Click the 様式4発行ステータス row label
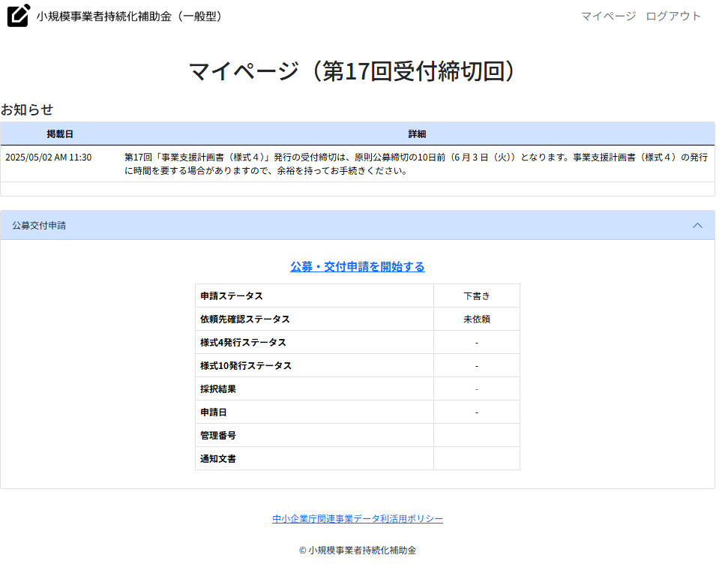 point(243,342)
